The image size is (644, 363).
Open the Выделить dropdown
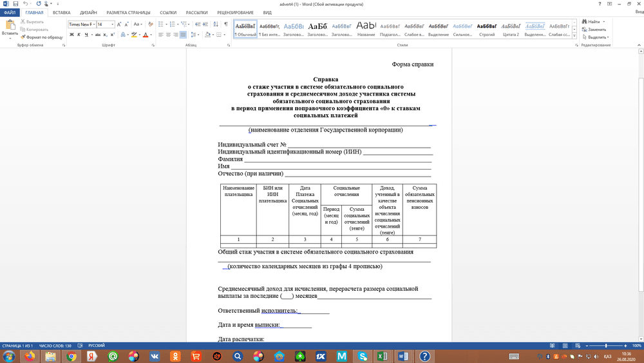click(x=596, y=37)
